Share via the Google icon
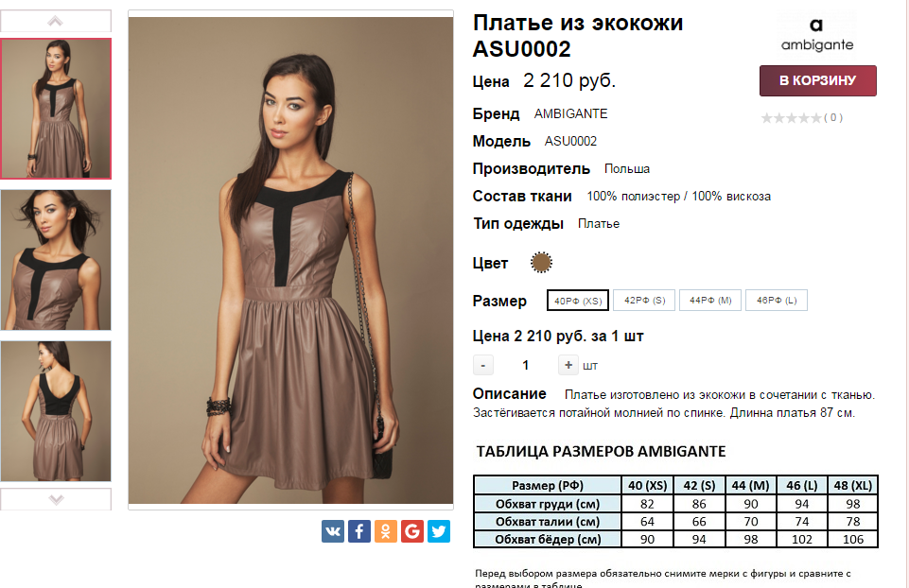The image size is (909, 588). tap(412, 530)
